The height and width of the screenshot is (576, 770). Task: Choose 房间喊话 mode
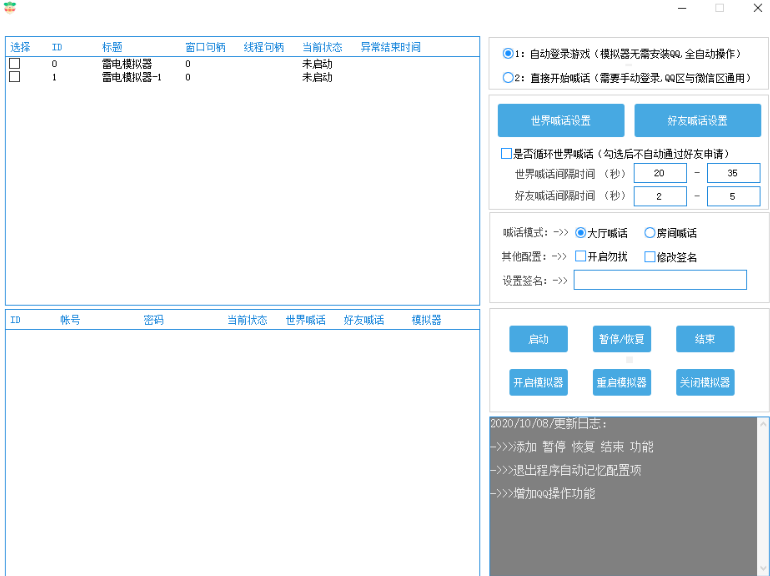(650, 233)
